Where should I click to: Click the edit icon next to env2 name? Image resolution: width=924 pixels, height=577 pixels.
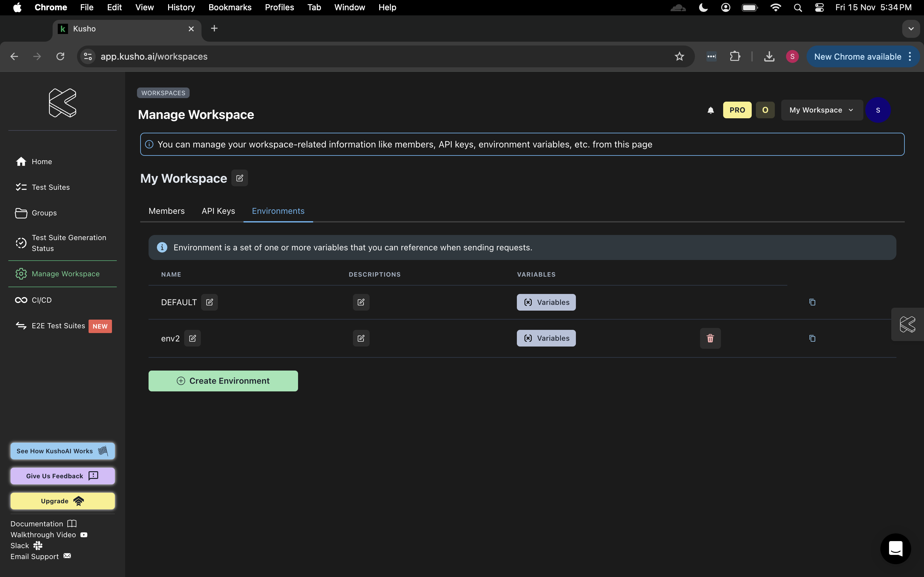click(x=192, y=338)
